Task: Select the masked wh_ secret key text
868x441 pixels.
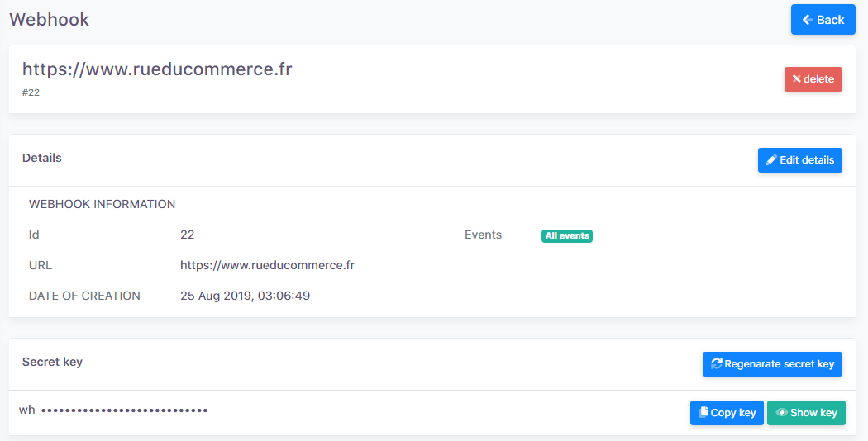Action: tap(113, 410)
